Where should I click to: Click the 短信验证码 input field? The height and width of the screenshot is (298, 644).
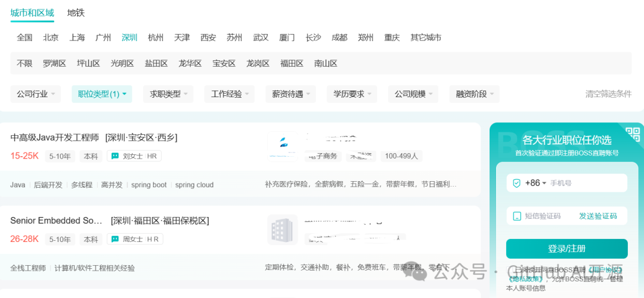pos(543,216)
